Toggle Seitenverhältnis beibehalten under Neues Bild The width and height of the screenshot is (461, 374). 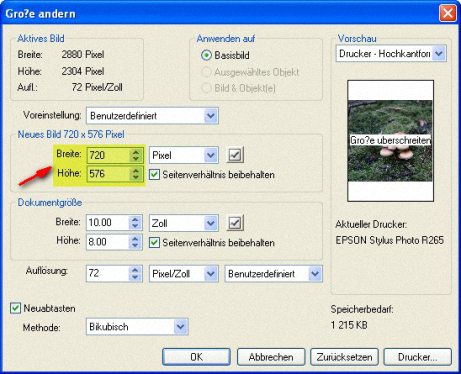point(154,174)
